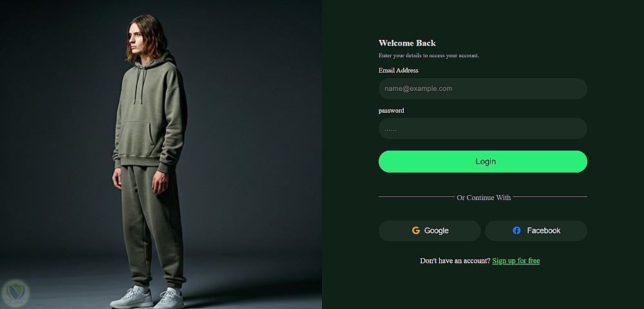The width and height of the screenshot is (644, 309).
Task: Click the divider line left of "Or Continue With"
Action: 416,197
